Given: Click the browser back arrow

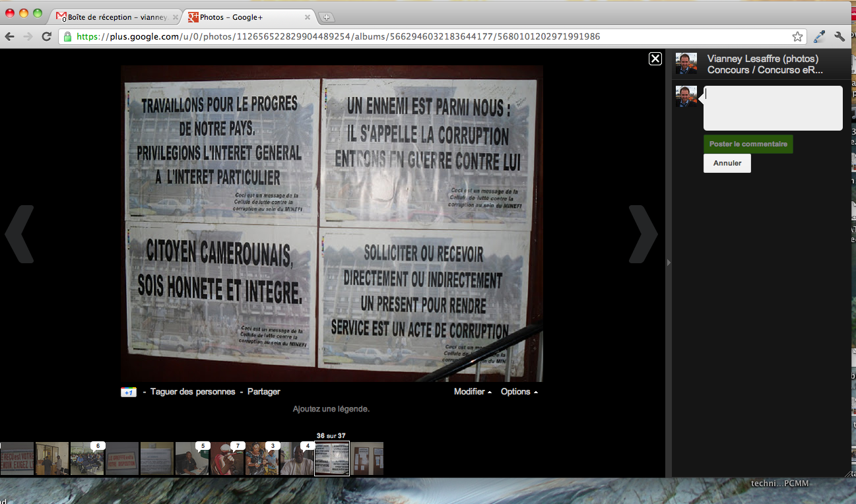Looking at the screenshot, I should pyautogui.click(x=10, y=37).
